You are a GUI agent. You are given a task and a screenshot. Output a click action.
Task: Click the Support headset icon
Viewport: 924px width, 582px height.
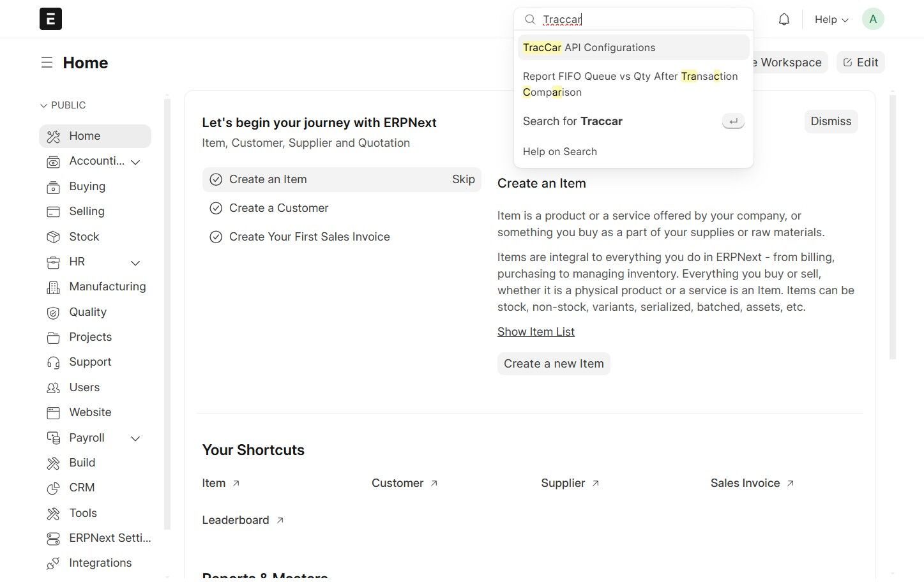click(x=53, y=362)
